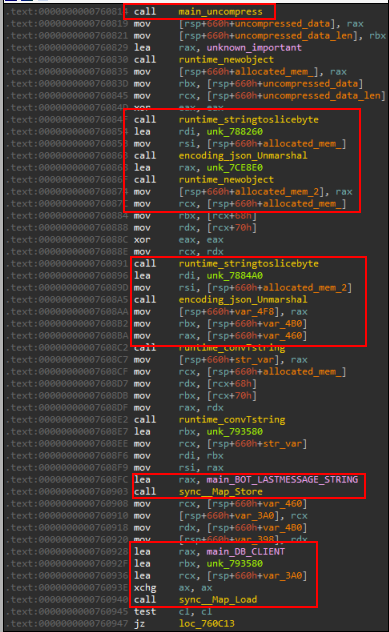This screenshot has height=632, width=389.
Task: Select operand '[rsp+660h+uncompressed_data], rax'
Action: click(271, 24)
